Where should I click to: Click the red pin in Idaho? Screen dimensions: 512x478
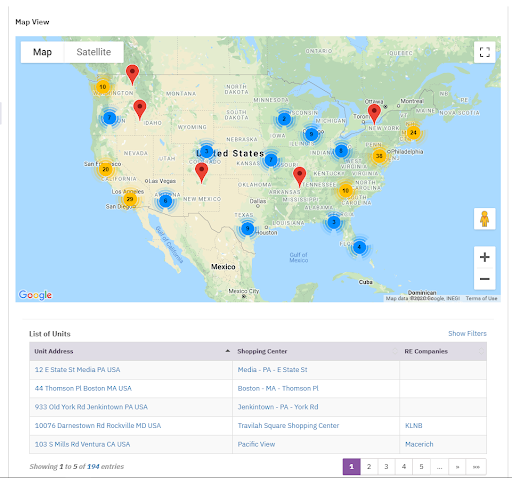[140, 110]
